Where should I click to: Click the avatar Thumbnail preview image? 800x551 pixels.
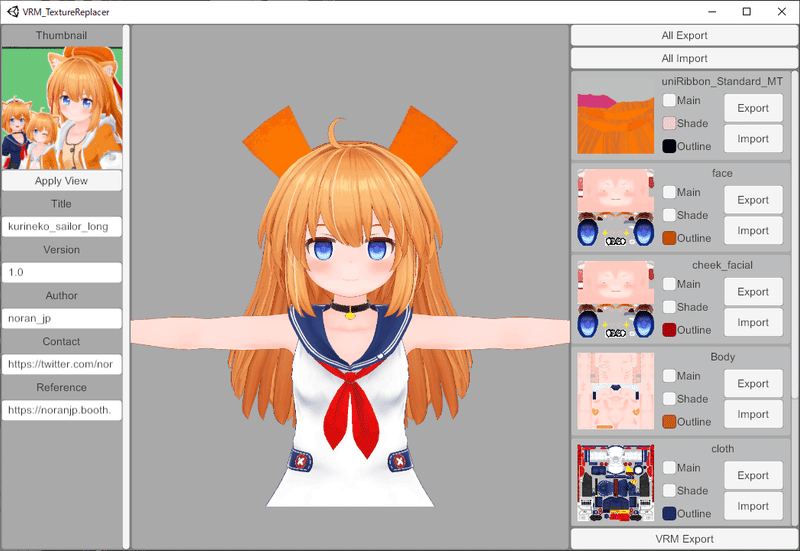[62, 108]
